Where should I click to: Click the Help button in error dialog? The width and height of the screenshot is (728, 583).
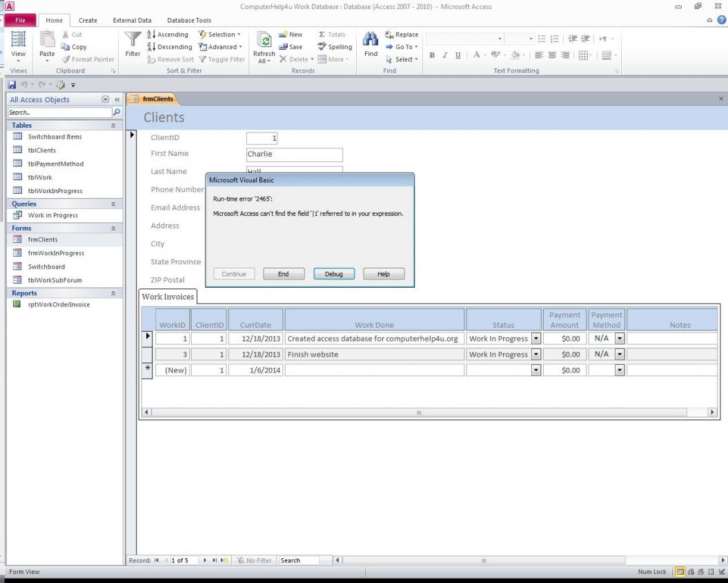tap(384, 274)
